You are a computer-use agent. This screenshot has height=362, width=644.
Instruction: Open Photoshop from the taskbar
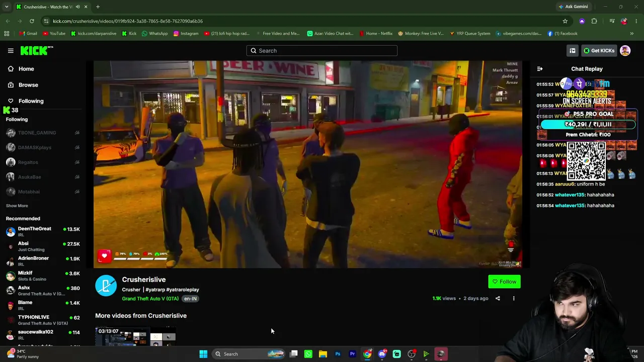338,354
